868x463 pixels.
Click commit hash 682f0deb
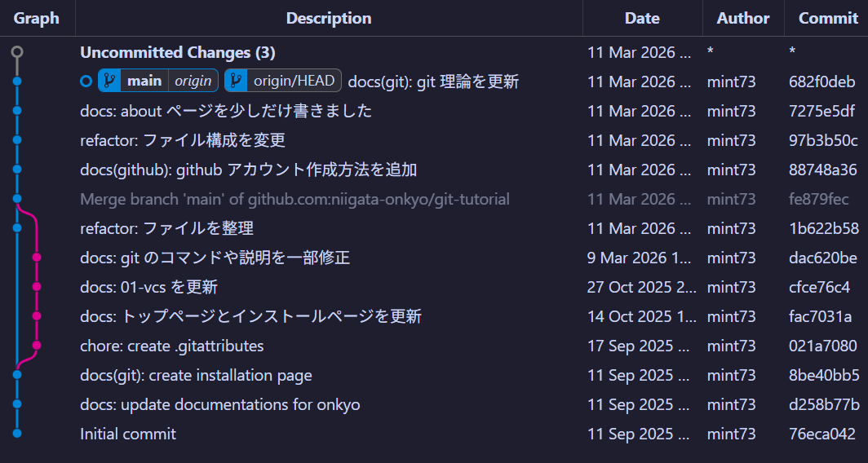[x=822, y=82]
